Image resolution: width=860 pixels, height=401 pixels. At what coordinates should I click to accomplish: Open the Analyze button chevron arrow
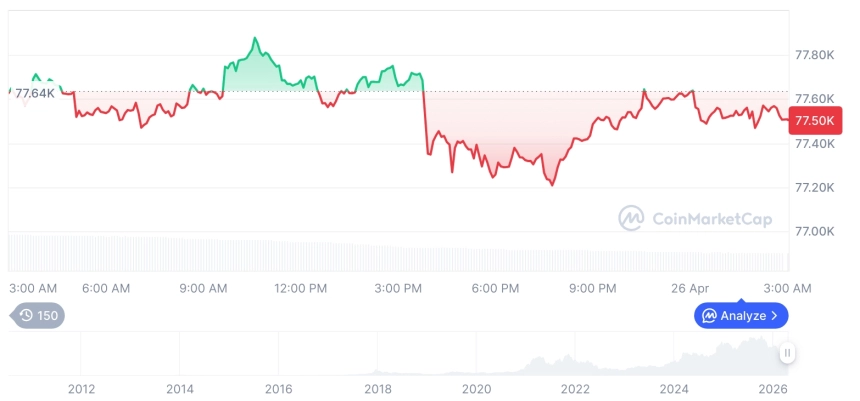tap(774, 316)
